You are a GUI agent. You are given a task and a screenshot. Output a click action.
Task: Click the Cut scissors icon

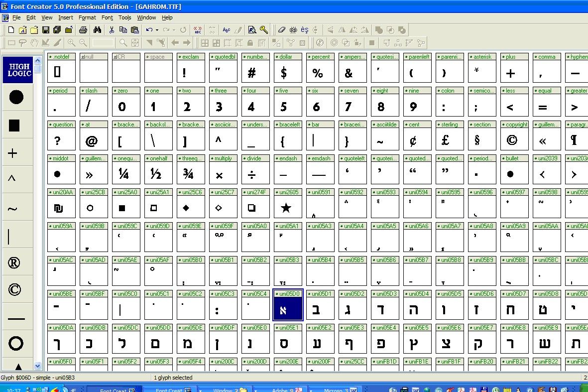(x=112, y=30)
